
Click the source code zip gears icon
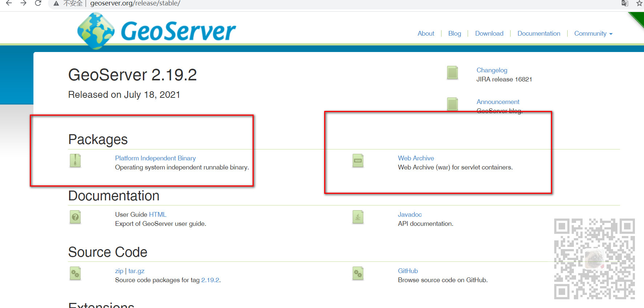point(75,273)
